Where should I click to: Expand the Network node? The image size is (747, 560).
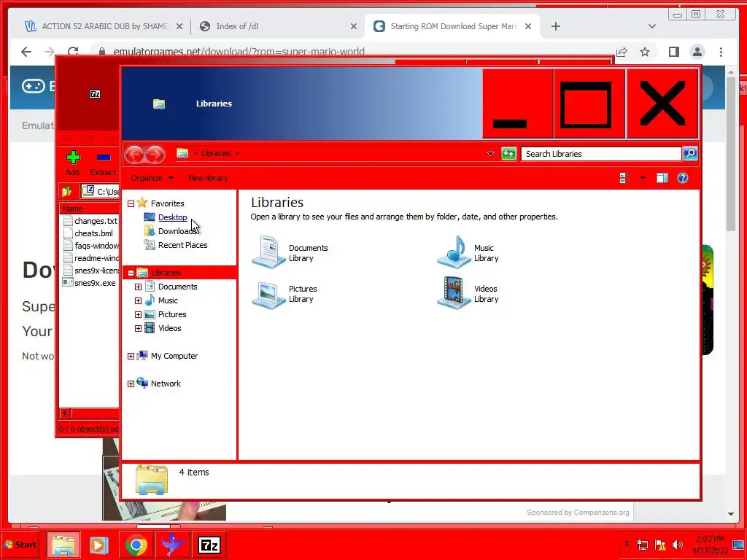click(131, 384)
